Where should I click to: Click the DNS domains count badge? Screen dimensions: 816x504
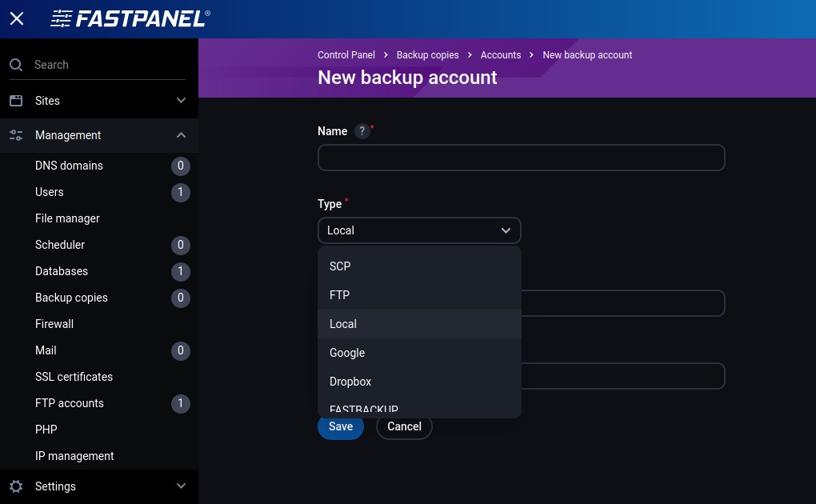pos(181,166)
